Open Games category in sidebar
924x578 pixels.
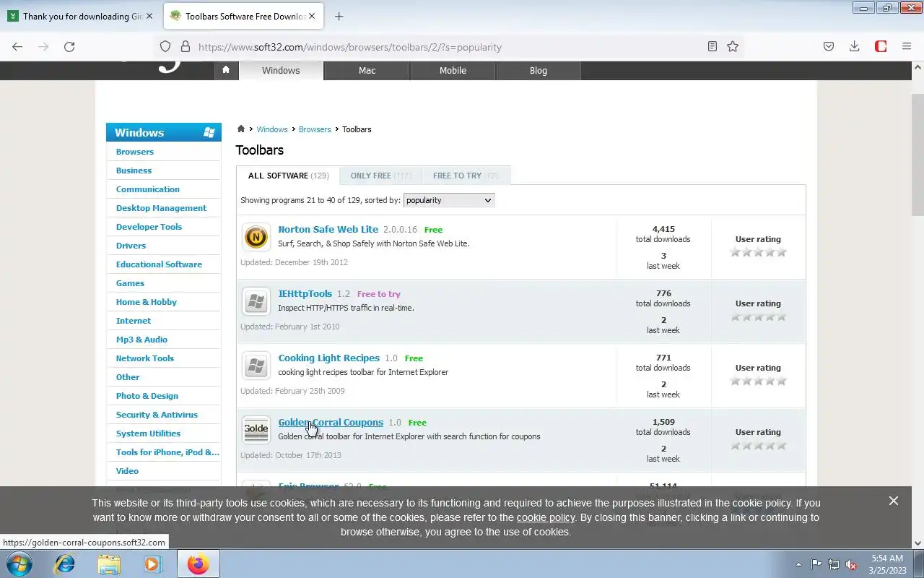coord(130,283)
